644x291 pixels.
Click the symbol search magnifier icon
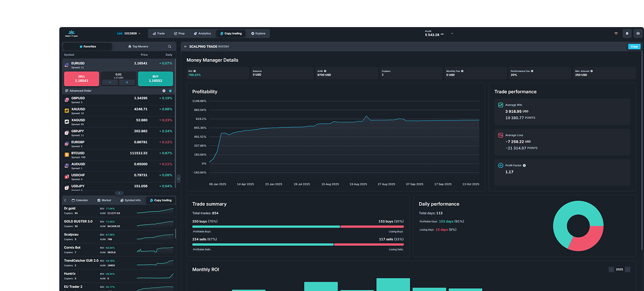[x=170, y=47]
